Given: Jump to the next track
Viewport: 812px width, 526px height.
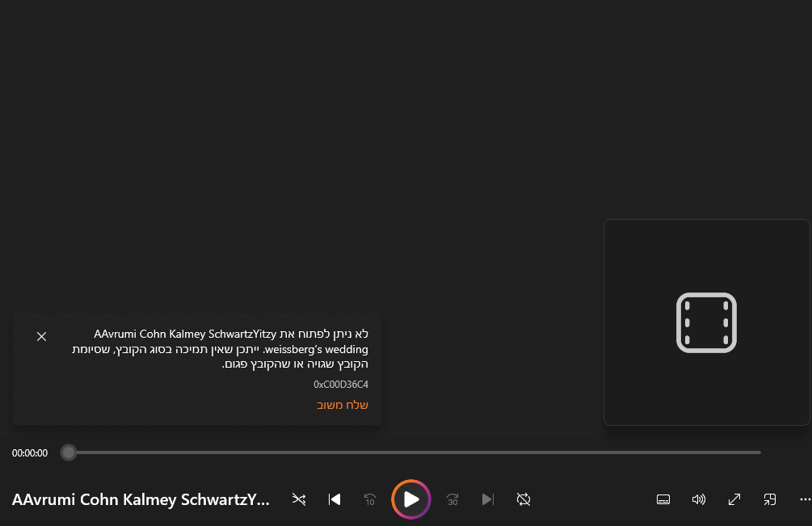Looking at the screenshot, I should pos(488,499).
